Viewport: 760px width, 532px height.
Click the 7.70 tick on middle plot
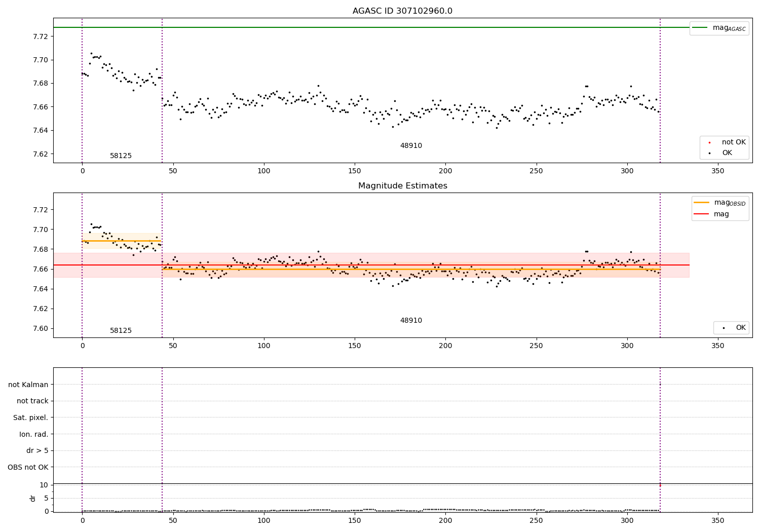pyautogui.click(x=40, y=230)
